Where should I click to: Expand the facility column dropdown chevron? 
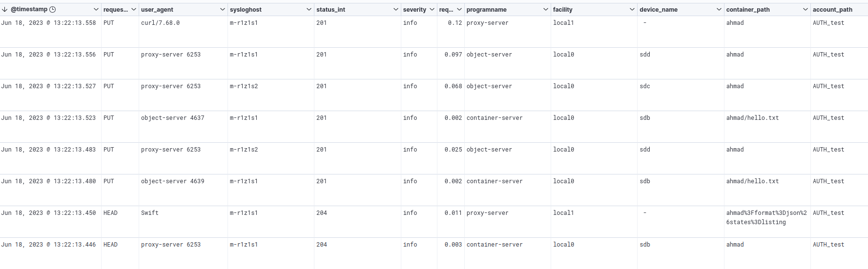[x=632, y=9]
